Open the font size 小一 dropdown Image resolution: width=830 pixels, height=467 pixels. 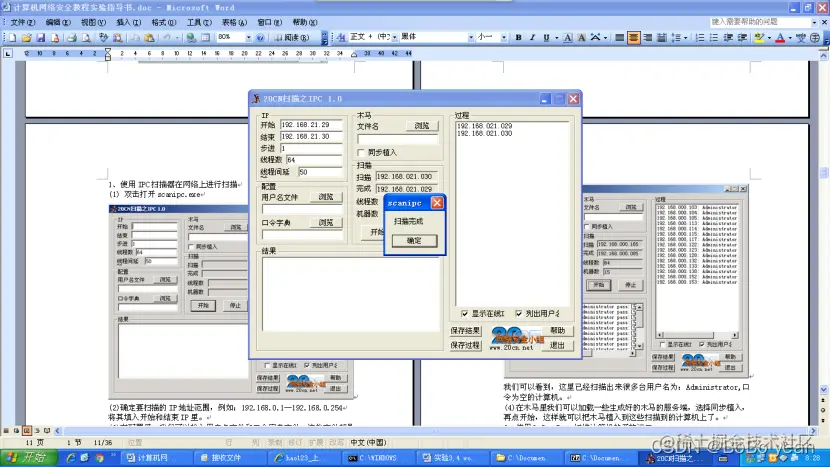coord(503,37)
